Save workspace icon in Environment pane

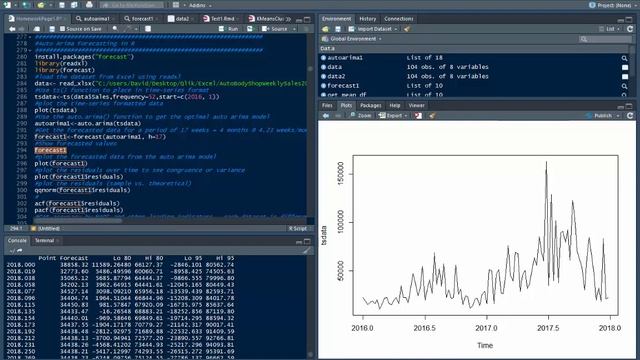(338, 29)
